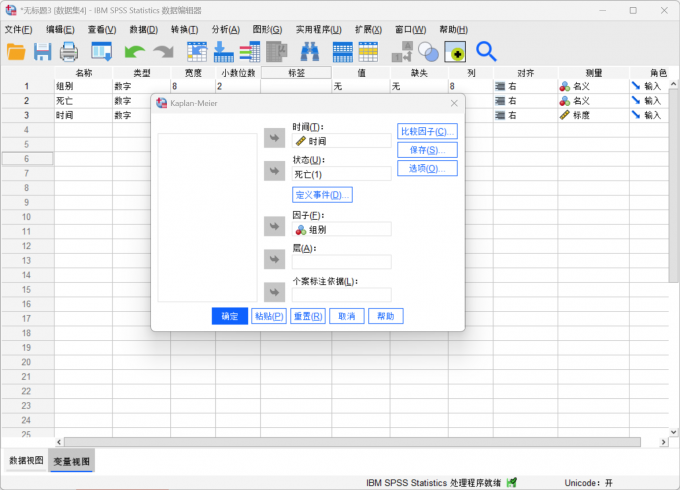This screenshot has width=680, height=490.
Task: Open the 窗口 menu
Action: click(411, 29)
